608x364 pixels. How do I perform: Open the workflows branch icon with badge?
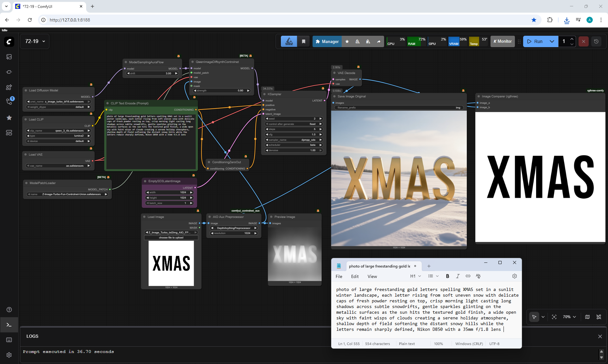9,102
